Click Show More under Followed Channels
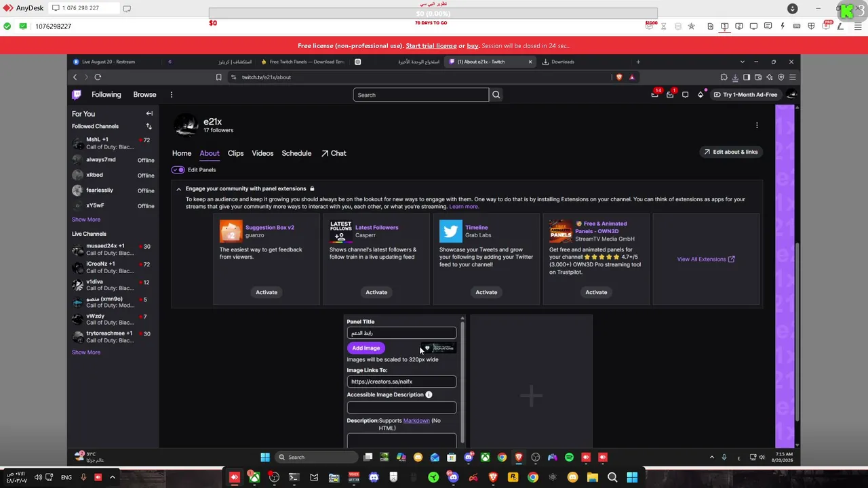The width and height of the screenshot is (868, 488). click(x=86, y=220)
